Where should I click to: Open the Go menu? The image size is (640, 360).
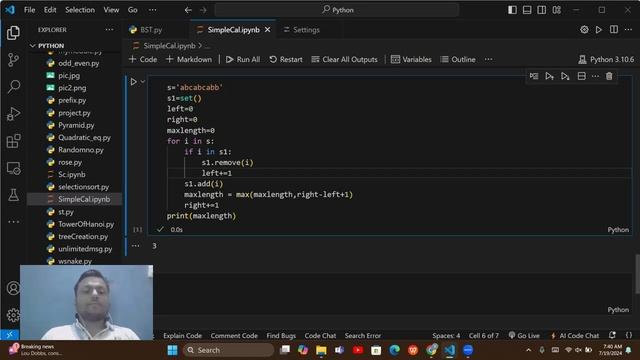[x=133, y=10]
